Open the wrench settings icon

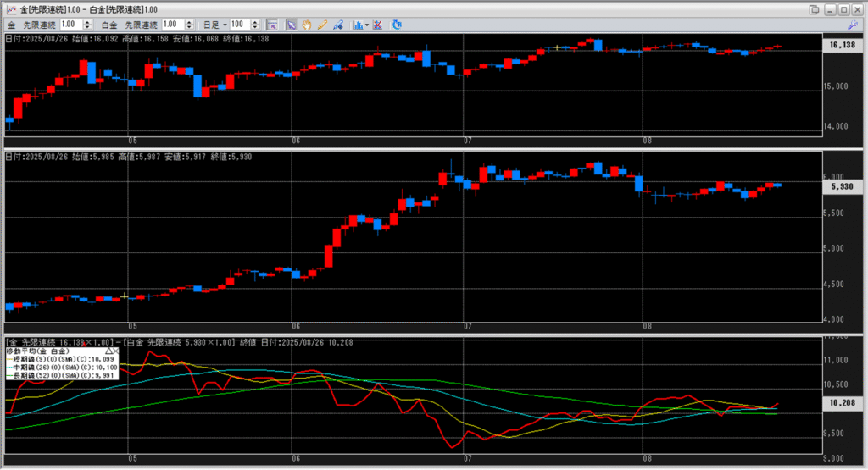pos(853,25)
